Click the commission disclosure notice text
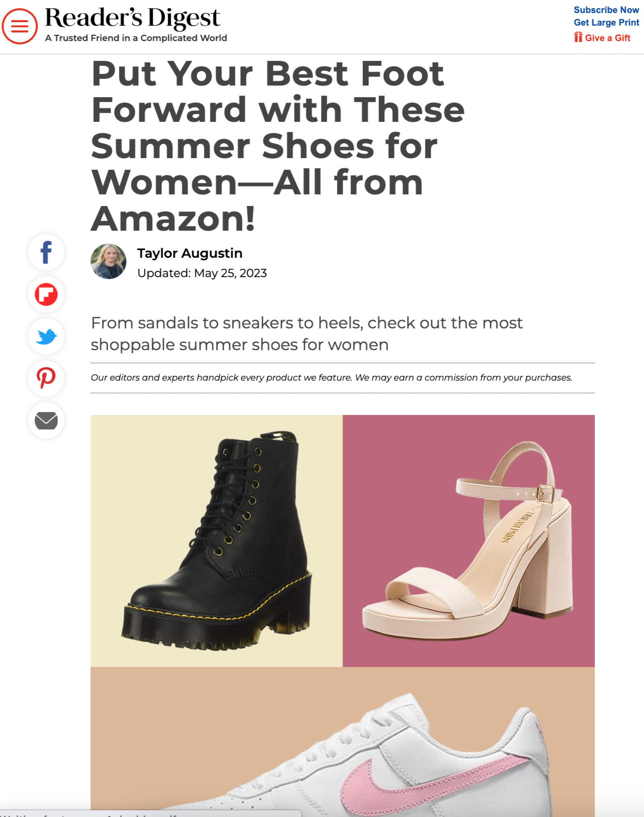Screen dimensions: 644x817 [331, 377]
